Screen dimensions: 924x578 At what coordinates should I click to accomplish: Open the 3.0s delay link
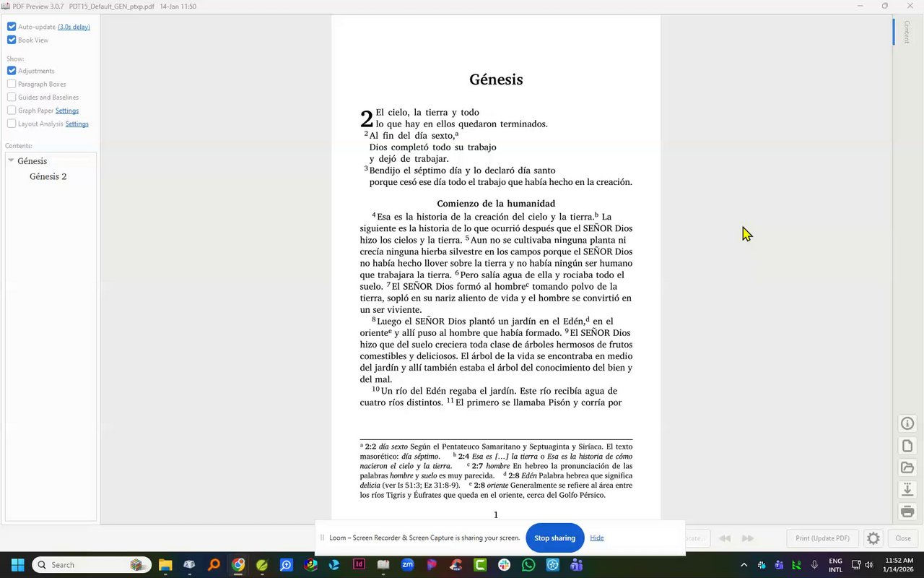(74, 27)
